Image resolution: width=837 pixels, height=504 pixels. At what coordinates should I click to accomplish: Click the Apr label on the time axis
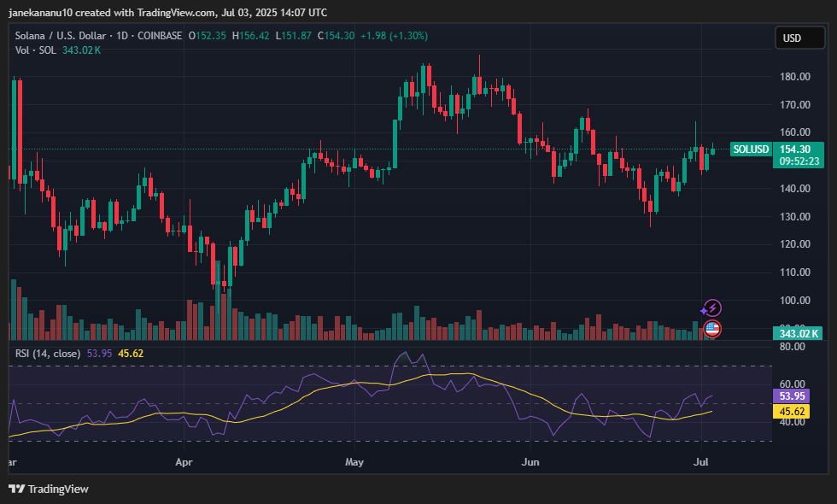pos(184,462)
